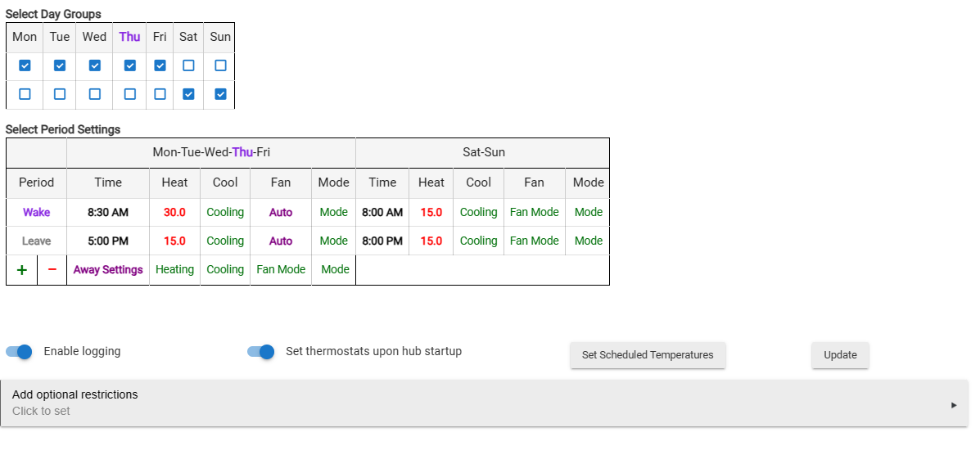This screenshot has height=464, width=980.
Task: Set weekend Leave Fan Mode
Action: tap(535, 241)
